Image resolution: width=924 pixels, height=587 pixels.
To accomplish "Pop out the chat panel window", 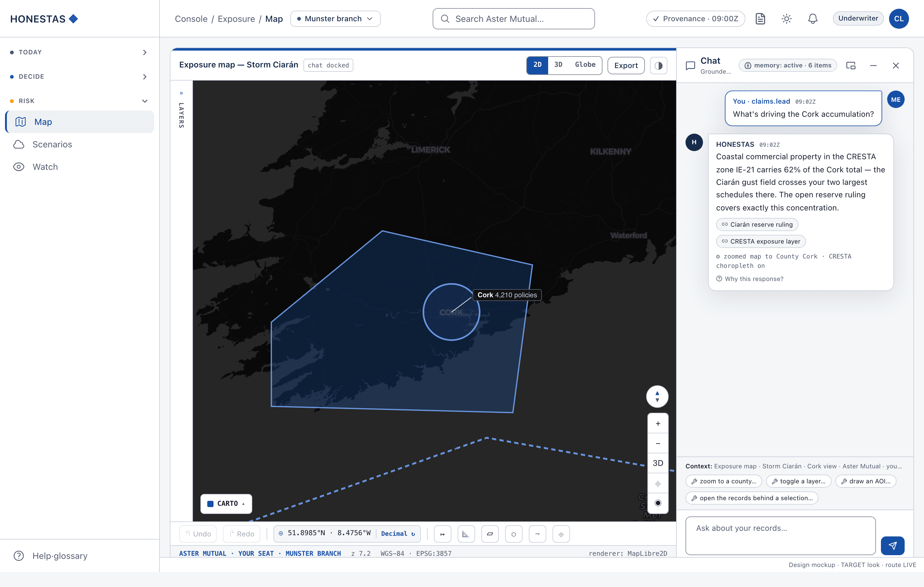I will 851,66.
